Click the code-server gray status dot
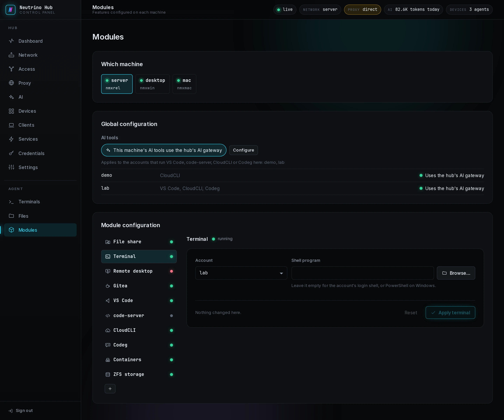Image resolution: width=504 pixels, height=420 pixels. click(171, 316)
